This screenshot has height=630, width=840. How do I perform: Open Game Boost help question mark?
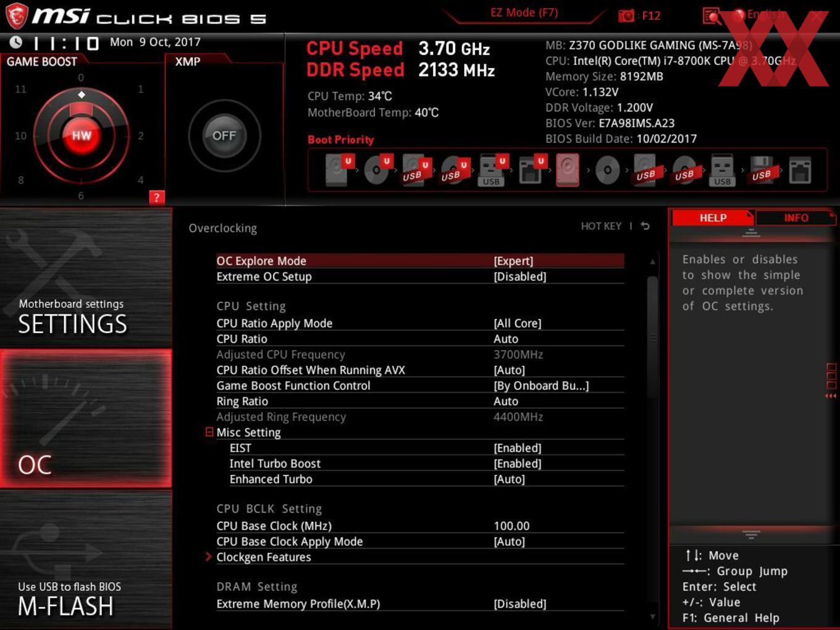coord(157,198)
